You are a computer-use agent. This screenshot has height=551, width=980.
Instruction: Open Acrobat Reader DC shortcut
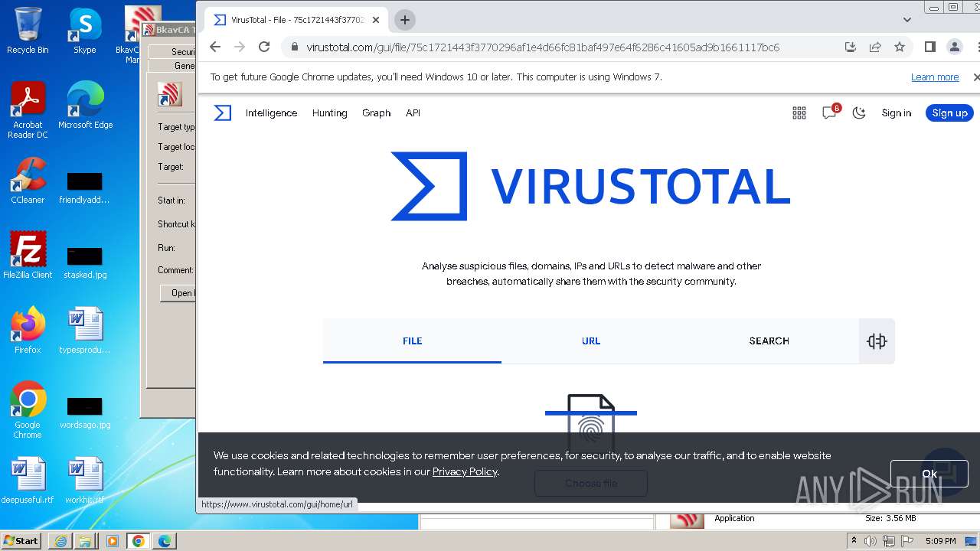[28, 111]
